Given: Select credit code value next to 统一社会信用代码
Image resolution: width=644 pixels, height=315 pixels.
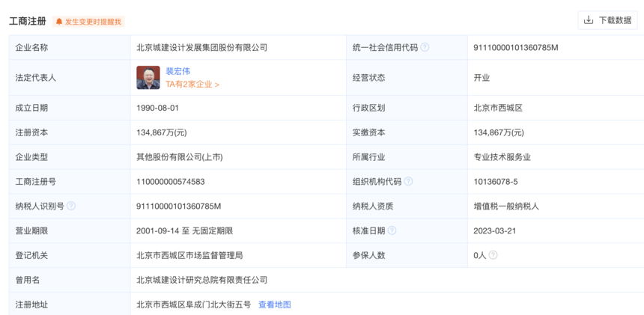Looking at the screenshot, I should [x=516, y=48].
